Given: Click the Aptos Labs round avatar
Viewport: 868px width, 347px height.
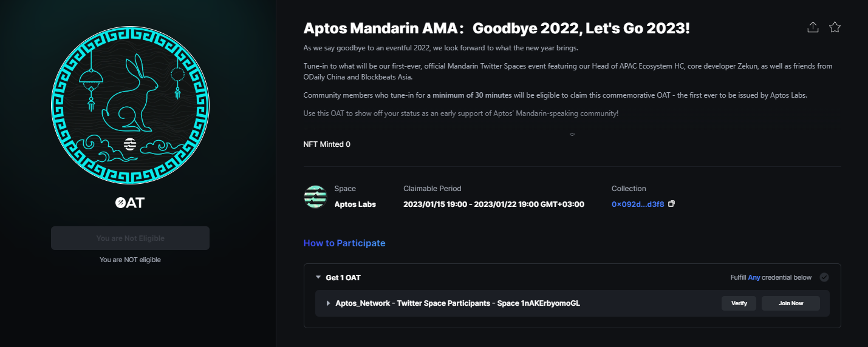Looking at the screenshot, I should coord(315,197).
